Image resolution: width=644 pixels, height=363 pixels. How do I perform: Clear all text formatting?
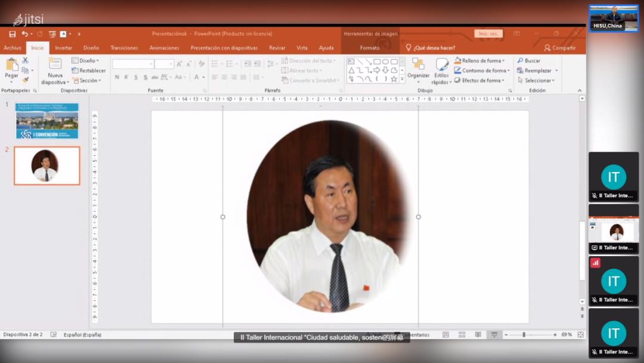point(202,64)
